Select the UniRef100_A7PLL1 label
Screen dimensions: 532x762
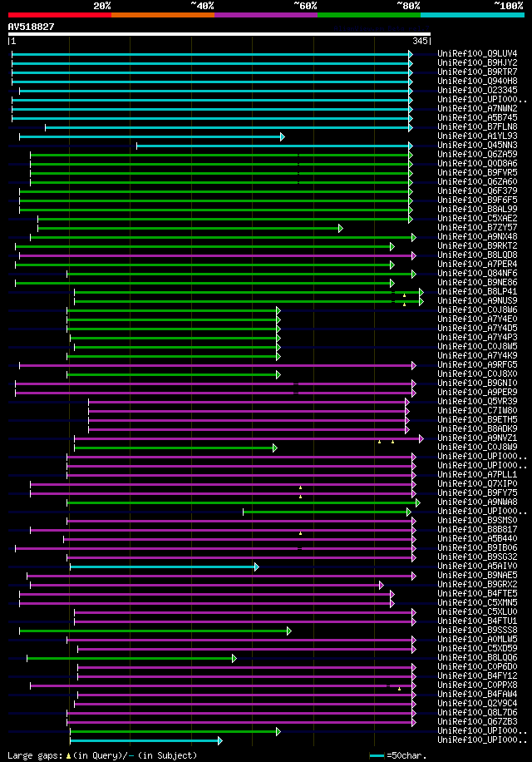point(477,474)
